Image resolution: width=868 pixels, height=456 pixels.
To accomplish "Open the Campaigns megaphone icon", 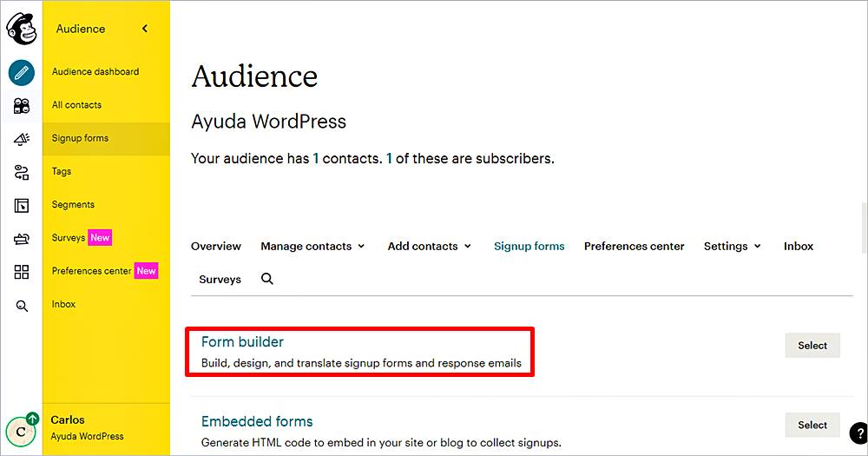I will point(22,139).
